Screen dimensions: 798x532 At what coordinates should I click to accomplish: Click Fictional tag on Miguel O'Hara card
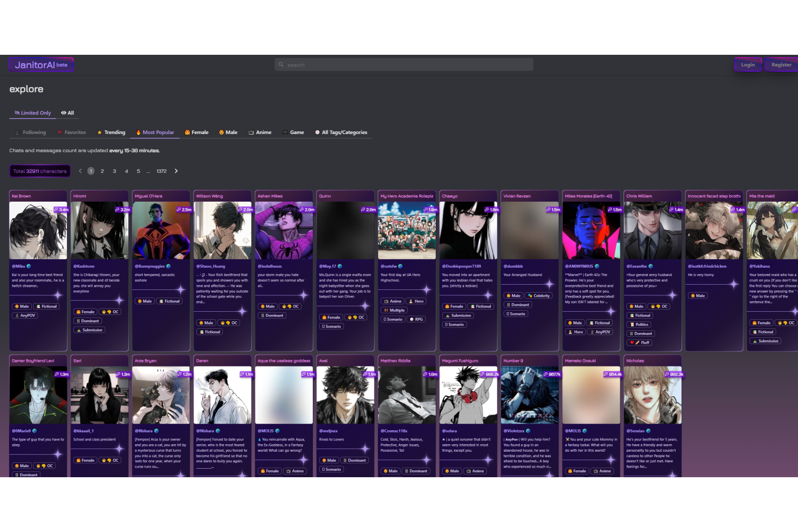click(170, 301)
